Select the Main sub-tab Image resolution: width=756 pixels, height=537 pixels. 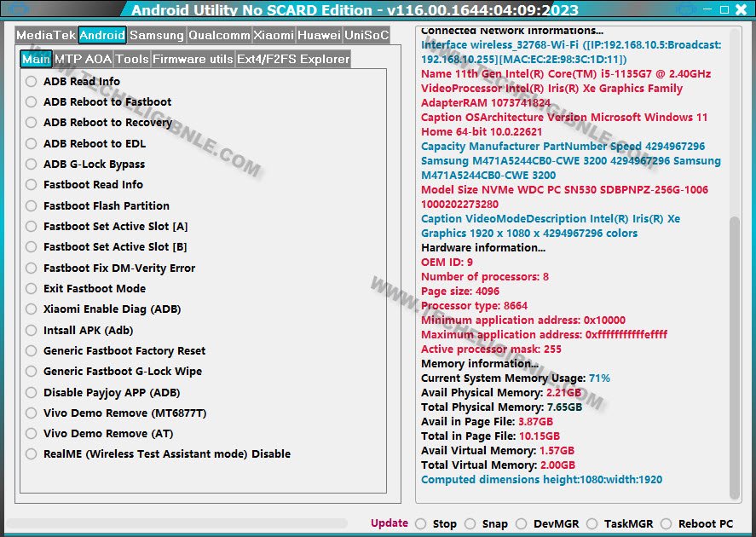[36, 60]
